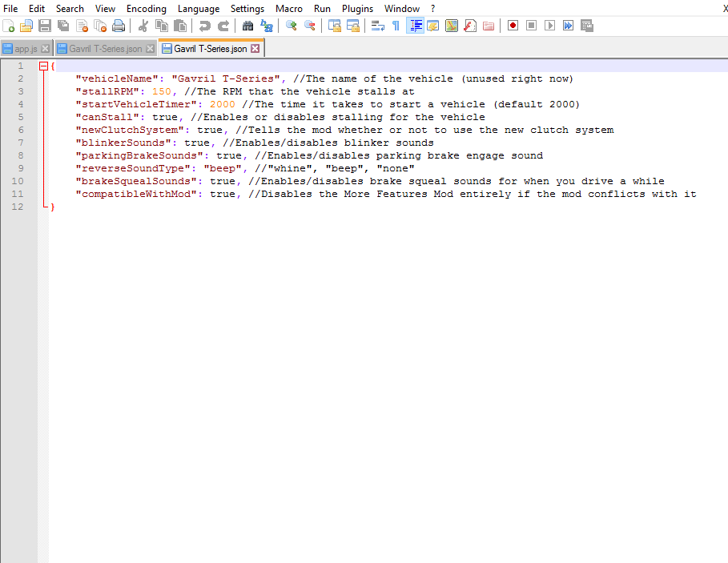This screenshot has height=563, width=728.
Task: Open the Settings menu
Action: (x=247, y=9)
